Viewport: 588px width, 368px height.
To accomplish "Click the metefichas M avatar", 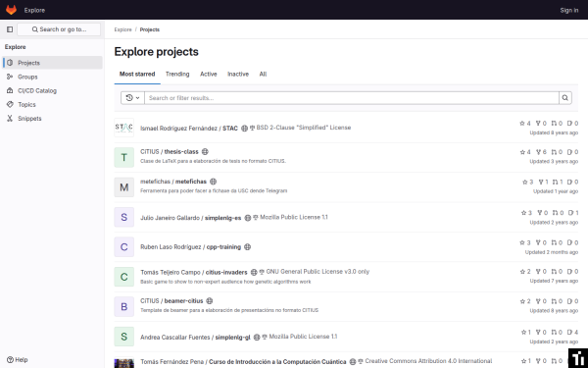I will [x=124, y=187].
